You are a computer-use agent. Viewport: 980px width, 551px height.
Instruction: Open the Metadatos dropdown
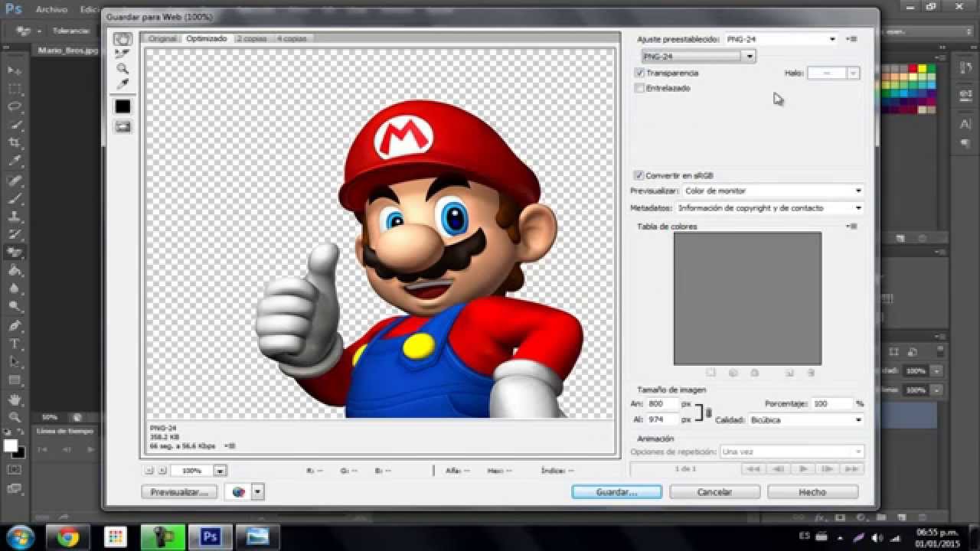769,207
